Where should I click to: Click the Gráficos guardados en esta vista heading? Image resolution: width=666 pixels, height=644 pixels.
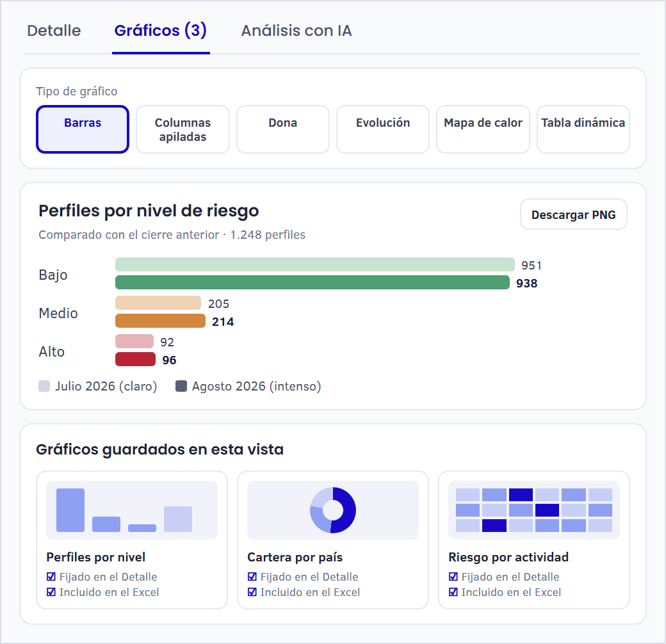pyautogui.click(x=159, y=449)
